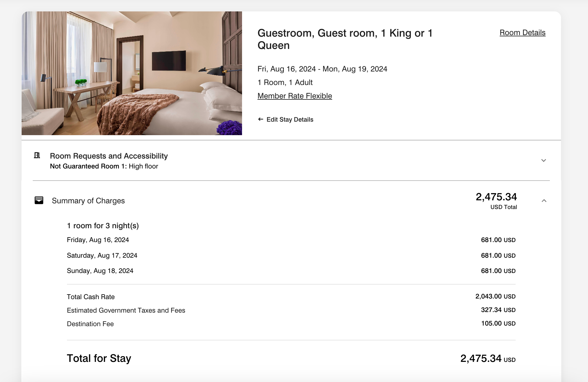Image resolution: width=588 pixels, height=382 pixels.
Task: Click the Destination Fee line
Action: (291, 324)
